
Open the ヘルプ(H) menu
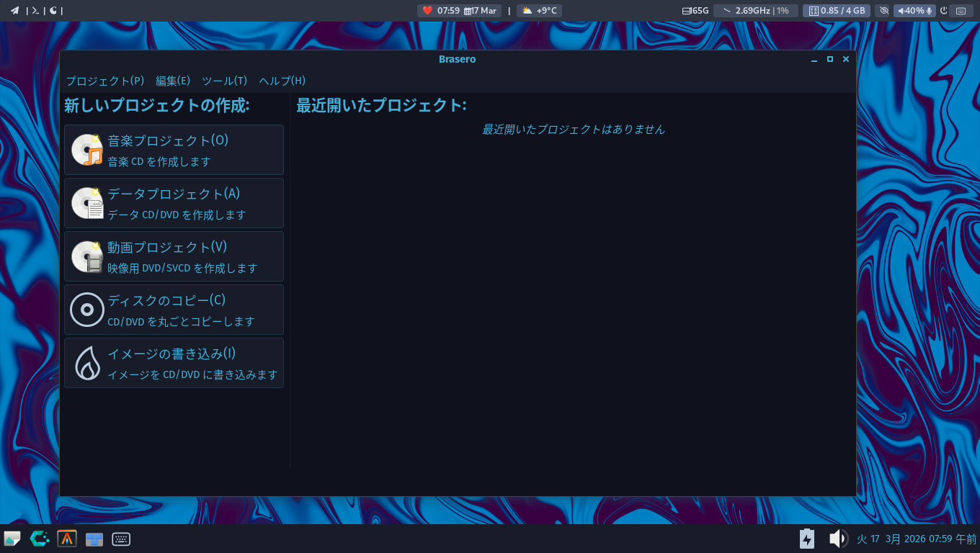(282, 81)
